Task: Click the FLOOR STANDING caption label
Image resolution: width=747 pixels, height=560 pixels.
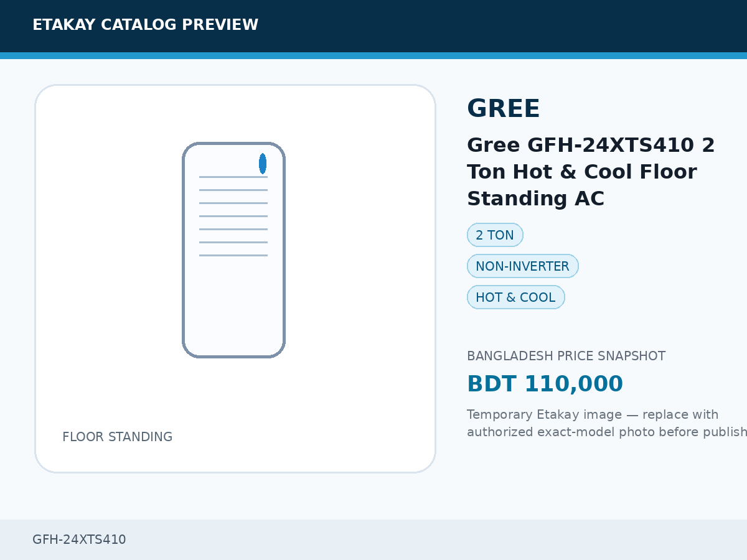Action: point(117,437)
